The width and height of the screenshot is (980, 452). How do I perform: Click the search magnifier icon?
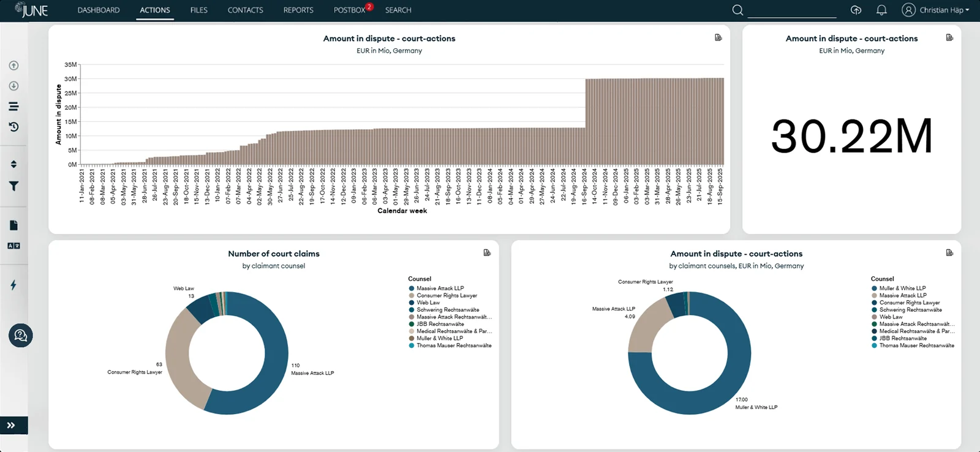[x=737, y=10]
